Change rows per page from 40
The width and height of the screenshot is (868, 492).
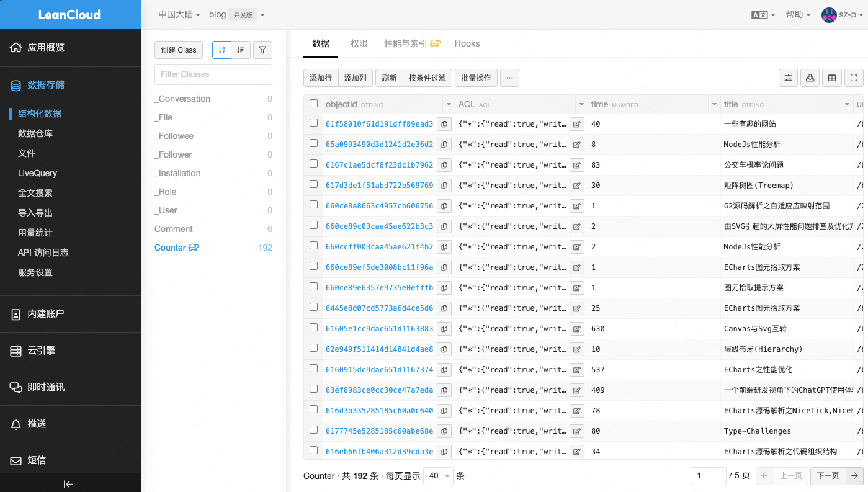(438, 476)
